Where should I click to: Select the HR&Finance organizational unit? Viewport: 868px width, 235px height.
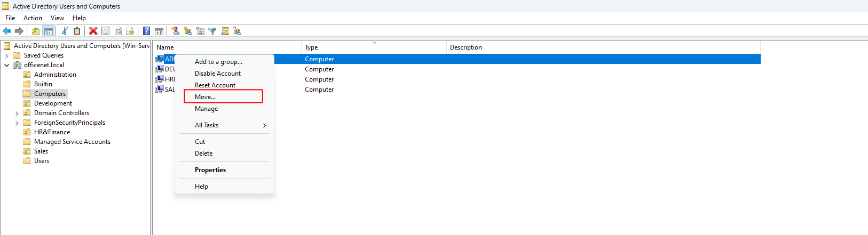[52, 132]
